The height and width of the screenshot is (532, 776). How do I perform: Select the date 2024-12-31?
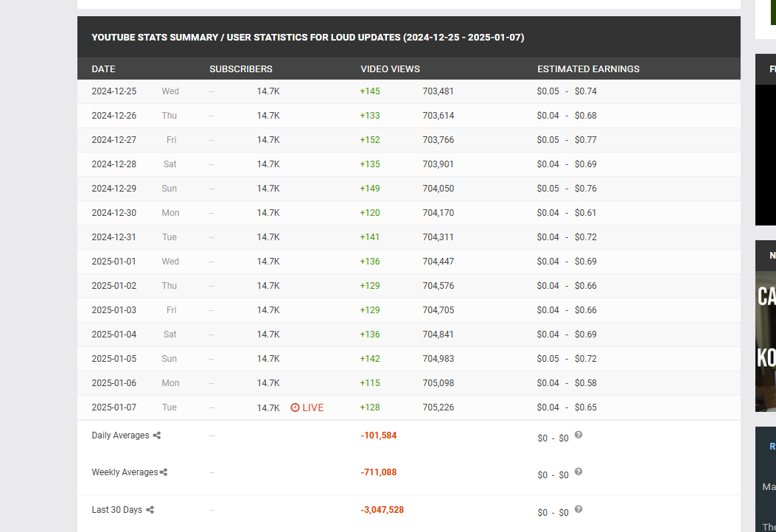[x=113, y=237]
